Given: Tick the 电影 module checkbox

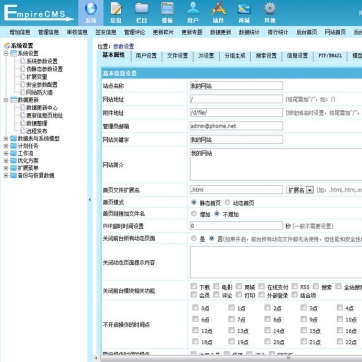Looking at the screenshot, I should click(216, 286).
